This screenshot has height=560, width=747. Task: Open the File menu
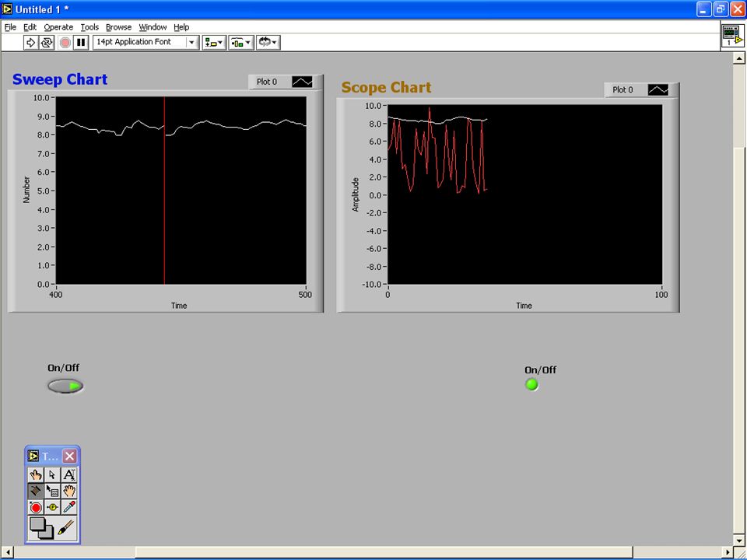click(x=10, y=27)
